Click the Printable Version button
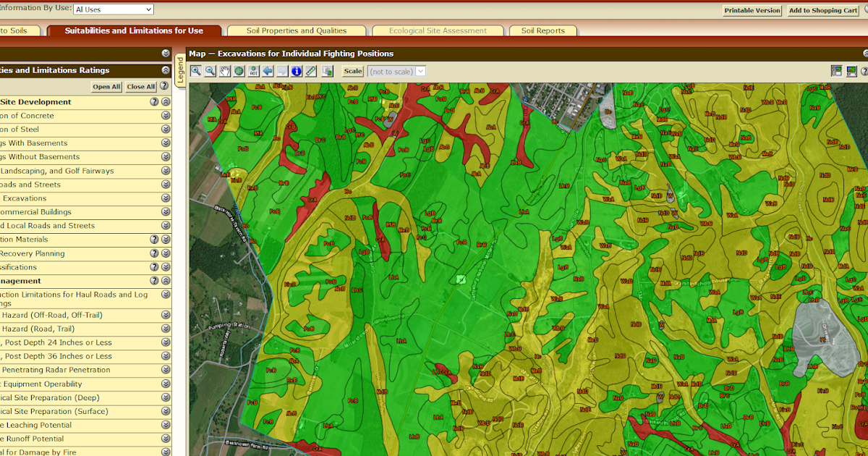 pyautogui.click(x=752, y=10)
